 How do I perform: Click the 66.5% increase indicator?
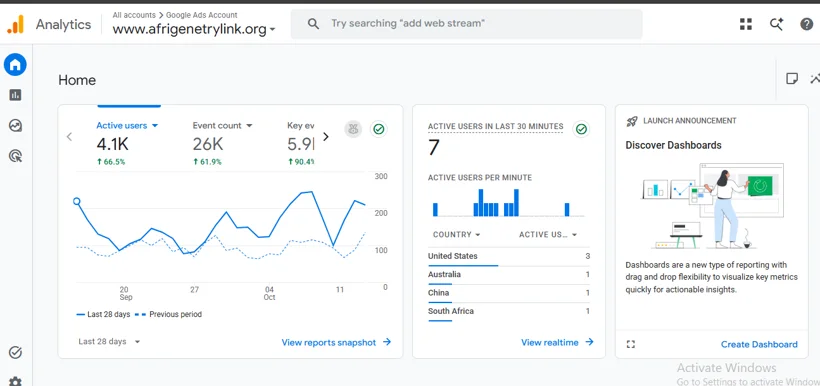111,162
